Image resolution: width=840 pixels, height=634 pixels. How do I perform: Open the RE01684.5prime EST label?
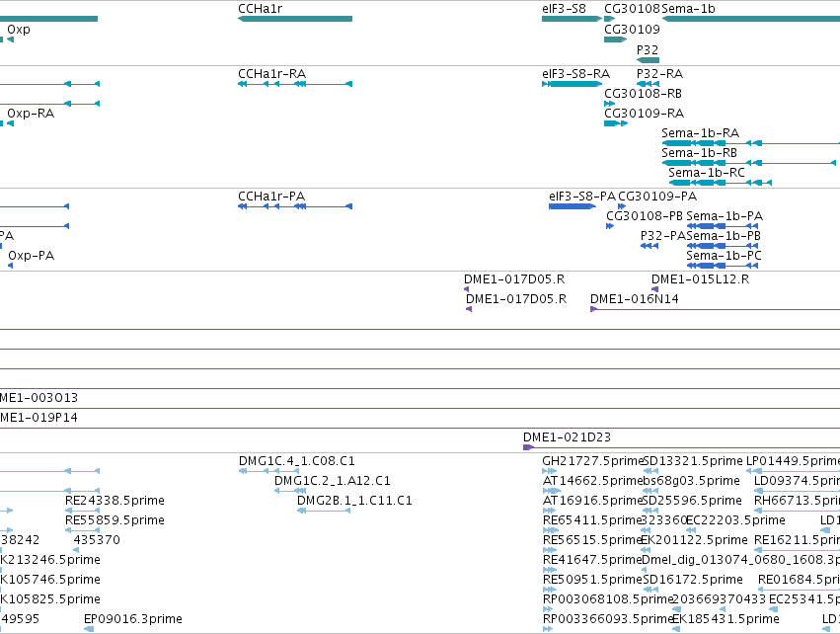[x=799, y=580]
